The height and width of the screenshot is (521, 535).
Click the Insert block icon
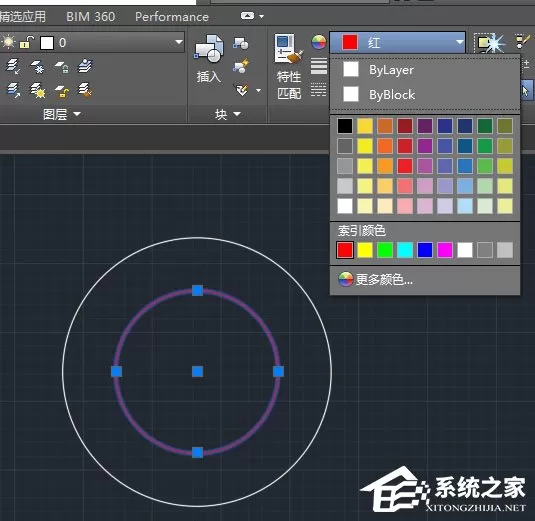(x=209, y=49)
